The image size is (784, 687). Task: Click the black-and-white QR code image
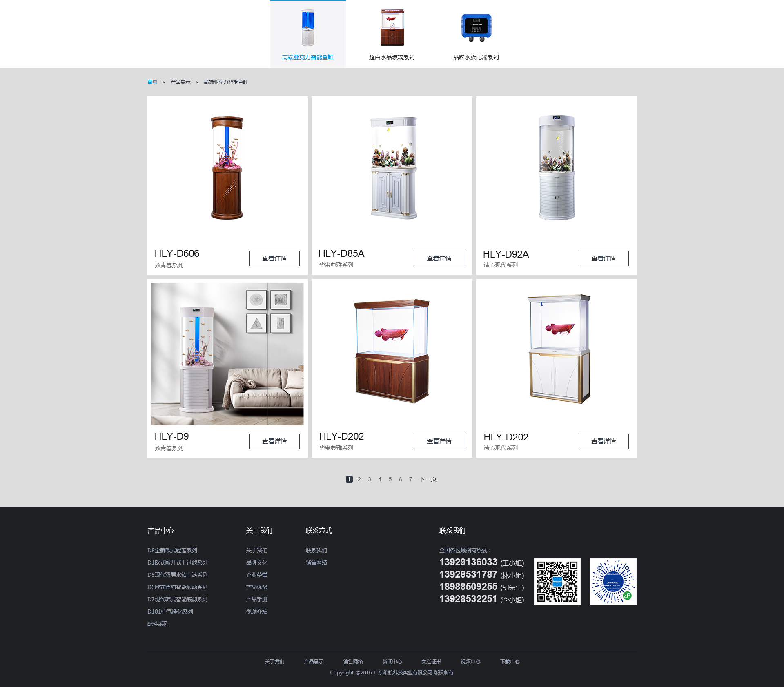557,582
